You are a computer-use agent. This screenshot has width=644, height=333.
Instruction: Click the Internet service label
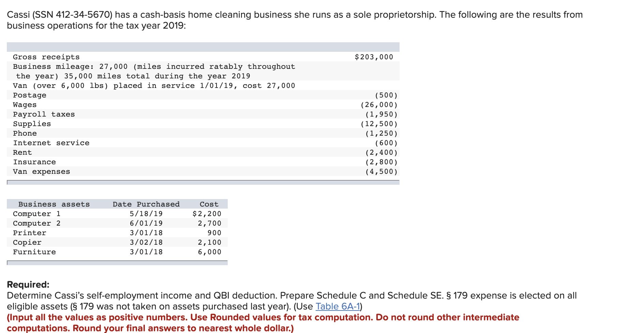tap(51, 143)
